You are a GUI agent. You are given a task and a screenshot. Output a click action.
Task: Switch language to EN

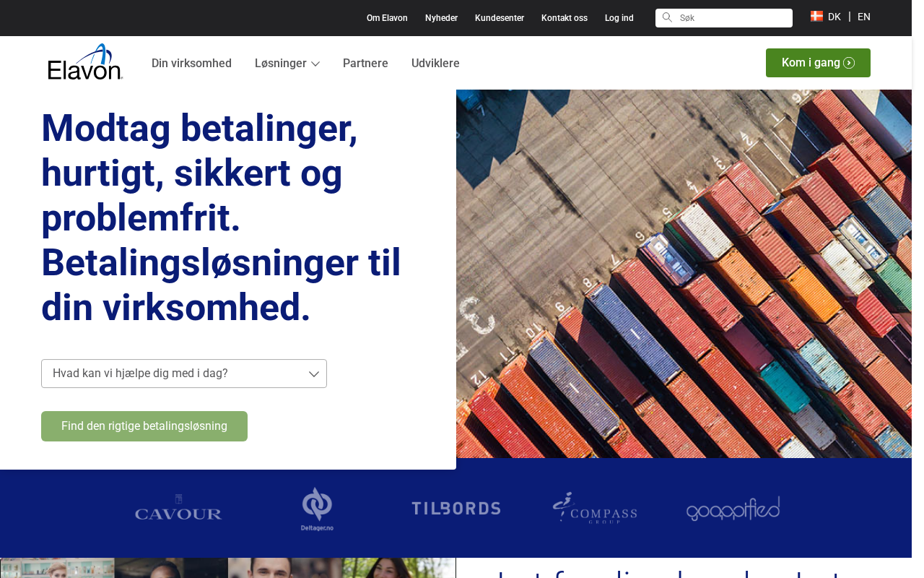pyautogui.click(x=864, y=17)
